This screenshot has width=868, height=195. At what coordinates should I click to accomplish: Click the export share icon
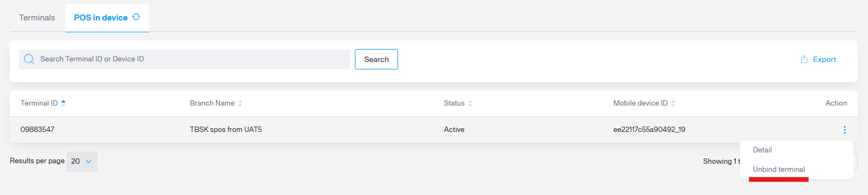[x=804, y=59]
